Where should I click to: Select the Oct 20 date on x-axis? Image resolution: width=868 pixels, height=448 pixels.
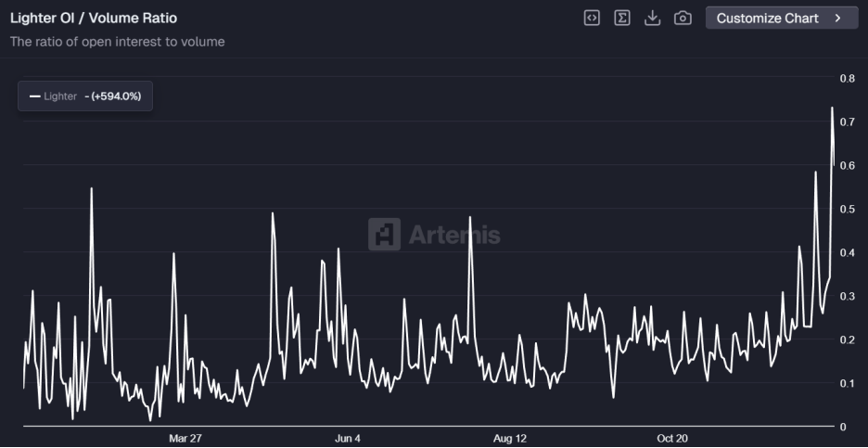[x=672, y=438]
